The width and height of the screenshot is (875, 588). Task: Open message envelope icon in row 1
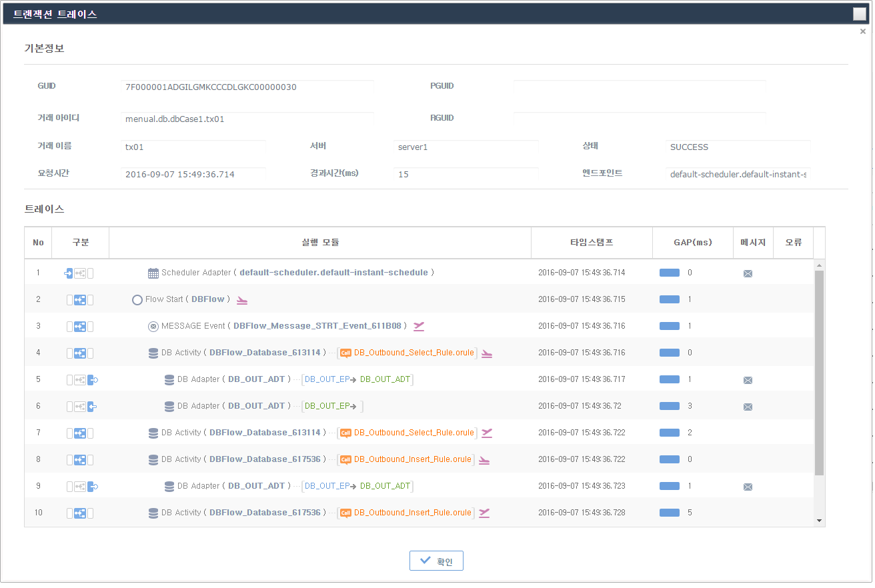click(748, 273)
